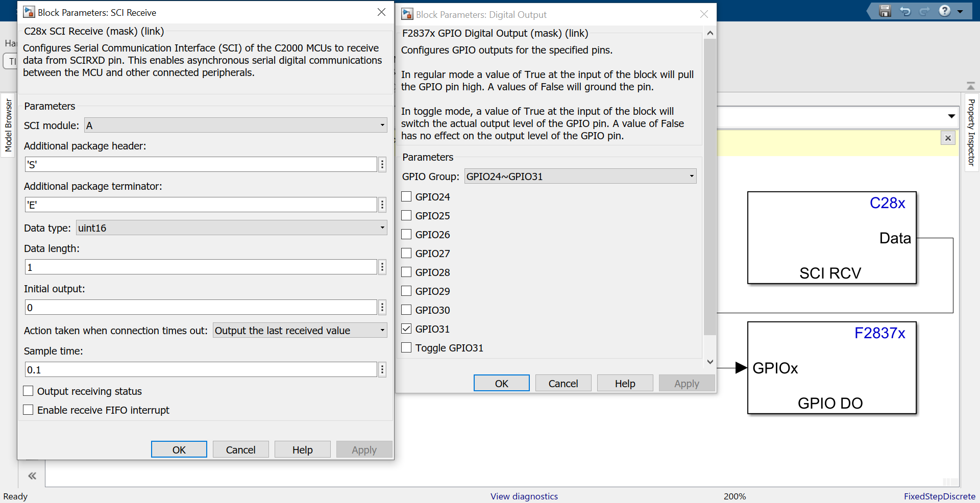Open View diagnostics in the status bar
The width and height of the screenshot is (980, 503).
click(x=524, y=496)
